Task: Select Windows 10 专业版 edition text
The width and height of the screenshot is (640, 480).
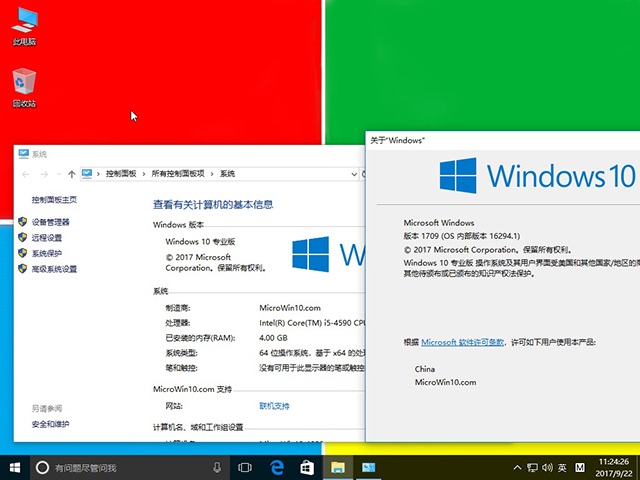Action: tap(200, 242)
